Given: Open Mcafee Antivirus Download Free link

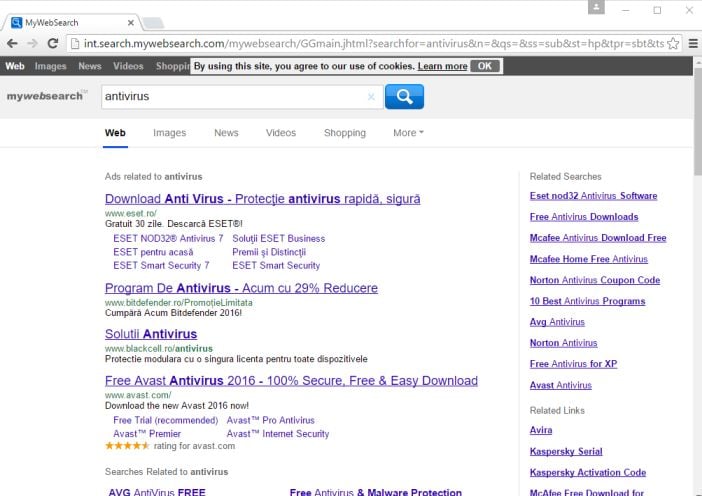Looking at the screenshot, I should [x=598, y=238].
